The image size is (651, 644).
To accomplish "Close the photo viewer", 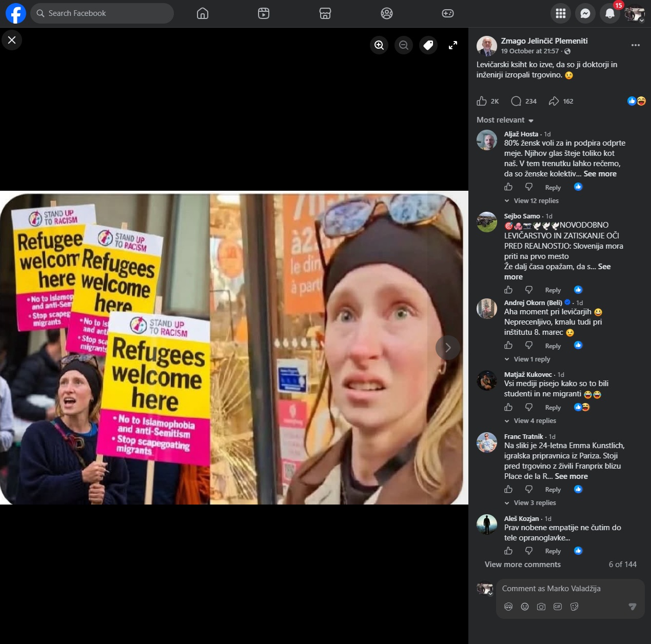I will [x=12, y=40].
